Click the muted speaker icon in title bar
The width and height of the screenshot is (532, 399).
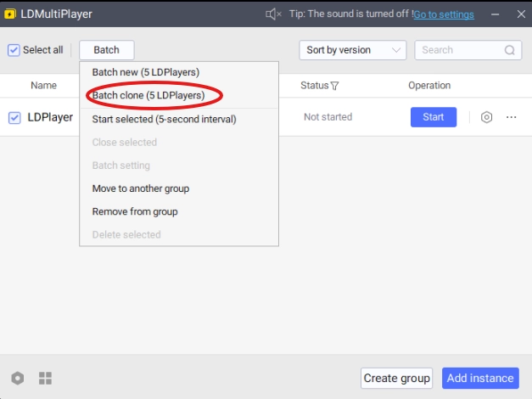273,14
